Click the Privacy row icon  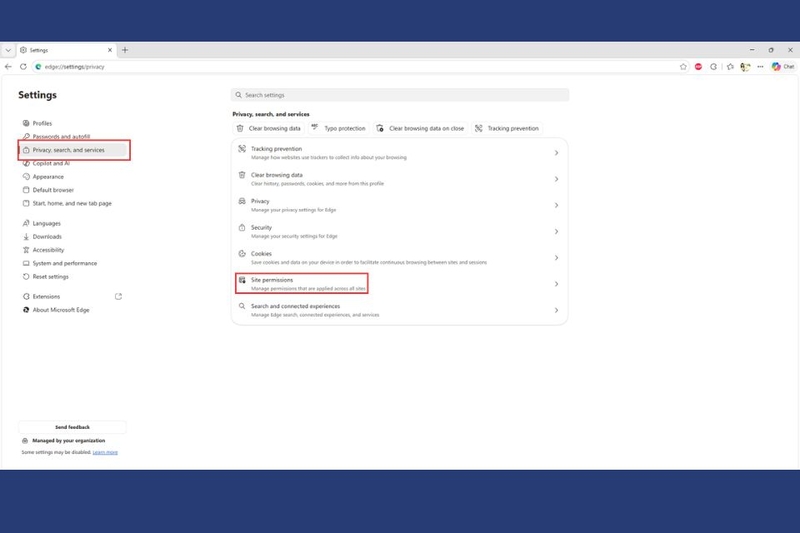(242, 201)
